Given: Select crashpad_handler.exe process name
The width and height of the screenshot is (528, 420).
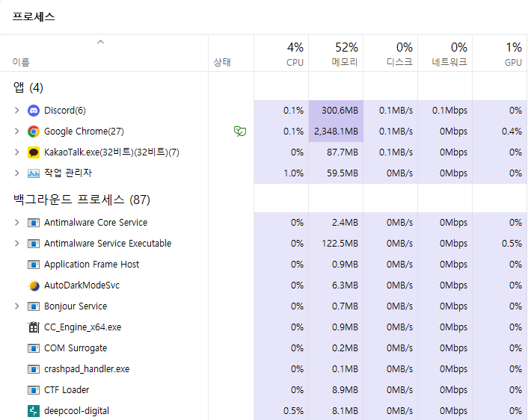Looking at the screenshot, I should click(x=87, y=369).
